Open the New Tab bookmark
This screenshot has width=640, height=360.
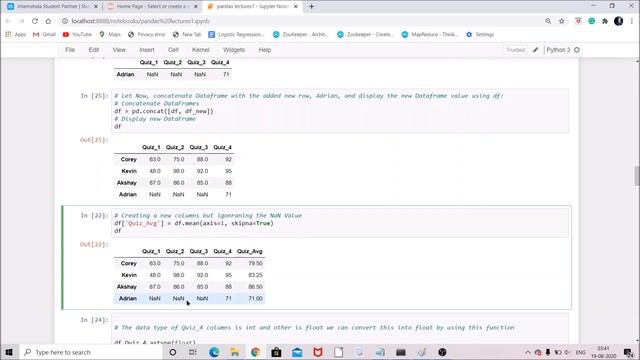(187, 35)
